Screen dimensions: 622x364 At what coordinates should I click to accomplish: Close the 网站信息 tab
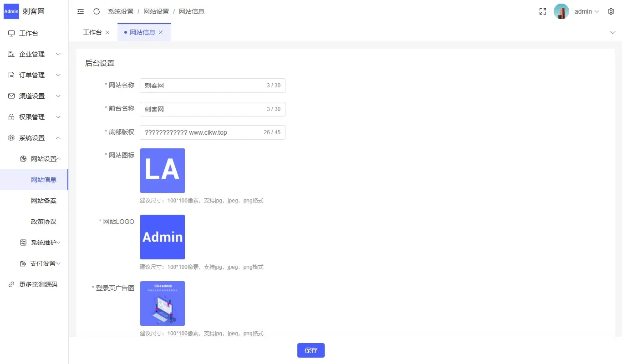161,32
